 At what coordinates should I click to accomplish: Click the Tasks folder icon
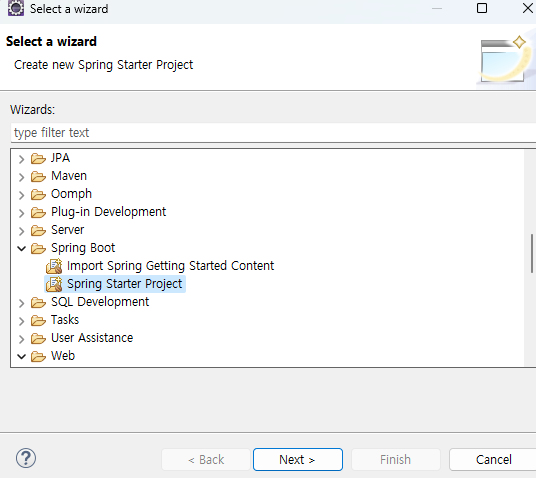[38, 321]
